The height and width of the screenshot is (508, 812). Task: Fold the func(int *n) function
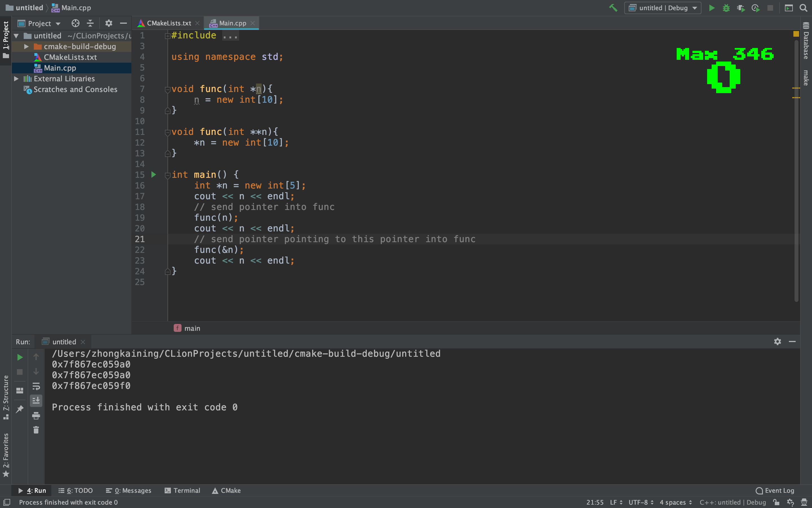click(x=167, y=89)
